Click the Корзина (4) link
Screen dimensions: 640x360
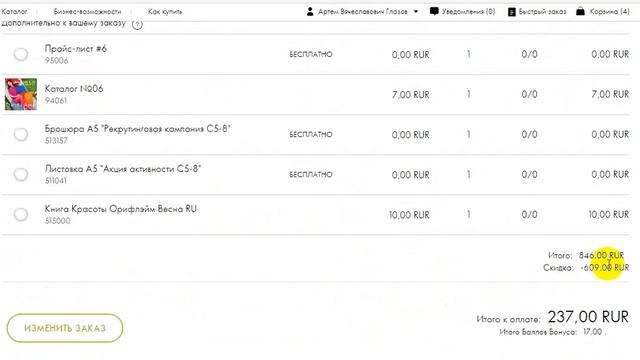click(609, 11)
